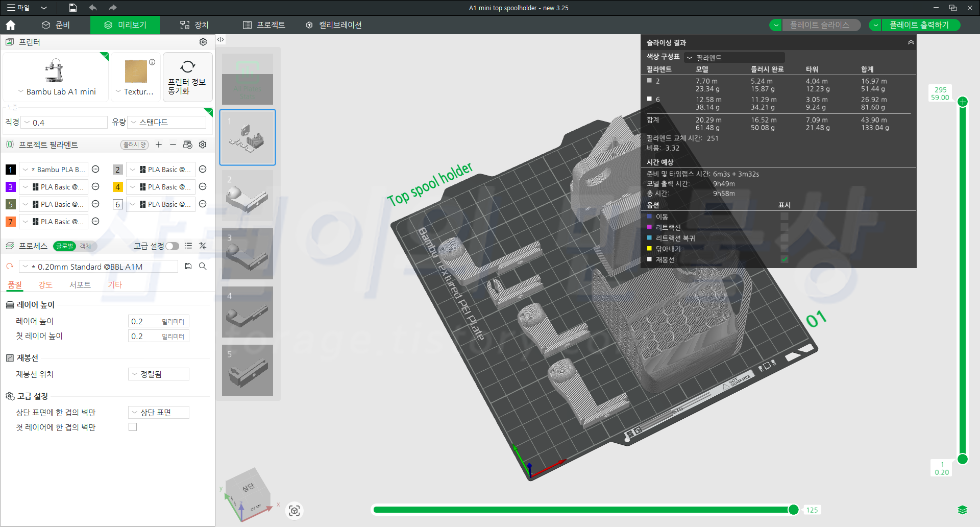Click the 플레이트 출력하기 button
Screen dimensions: 980x527
coord(920,25)
